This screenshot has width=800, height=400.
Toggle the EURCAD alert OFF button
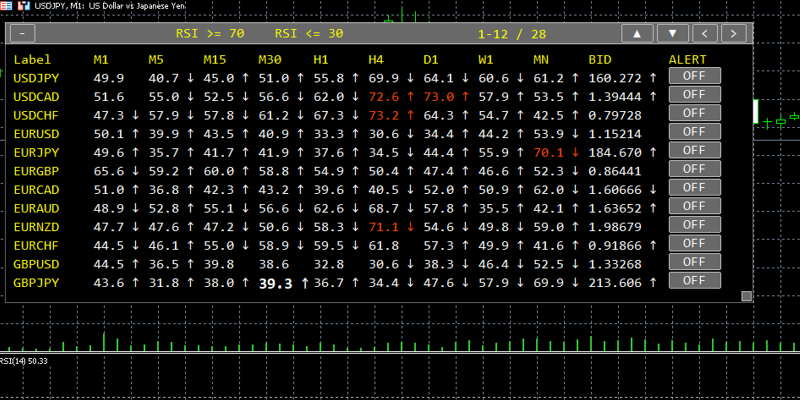point(694,188)
